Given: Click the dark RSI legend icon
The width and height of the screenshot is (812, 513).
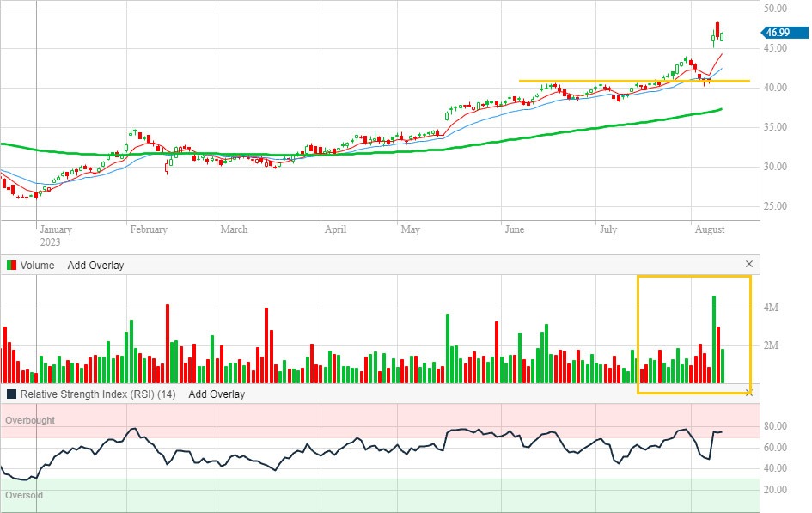Looking at the screenshot, I should 11,394.
